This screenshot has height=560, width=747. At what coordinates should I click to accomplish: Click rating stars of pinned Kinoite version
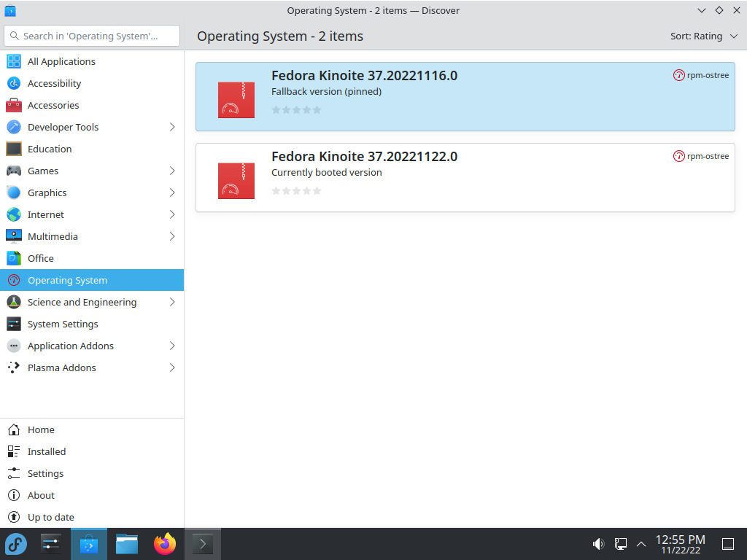[x=296, y=110]
